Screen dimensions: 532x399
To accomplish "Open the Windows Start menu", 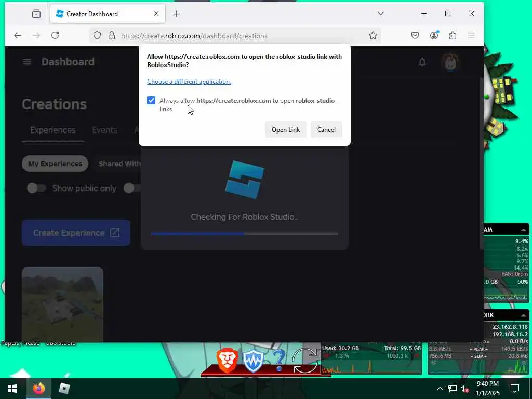I will [13, 389].
